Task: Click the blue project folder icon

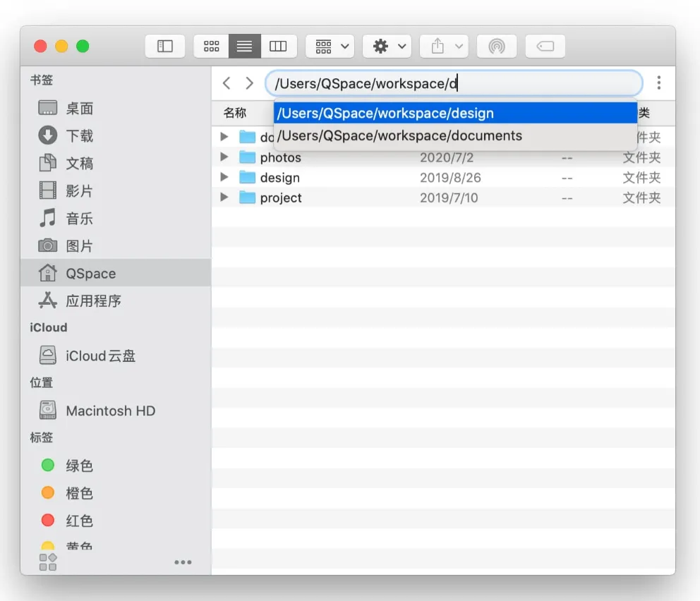Action: tap(247, 198)
